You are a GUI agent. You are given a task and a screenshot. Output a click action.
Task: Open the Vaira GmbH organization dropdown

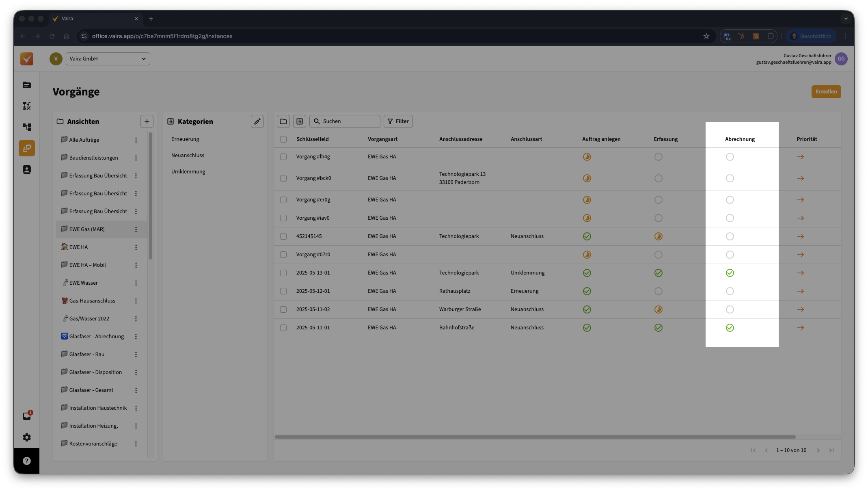point(108,59)
